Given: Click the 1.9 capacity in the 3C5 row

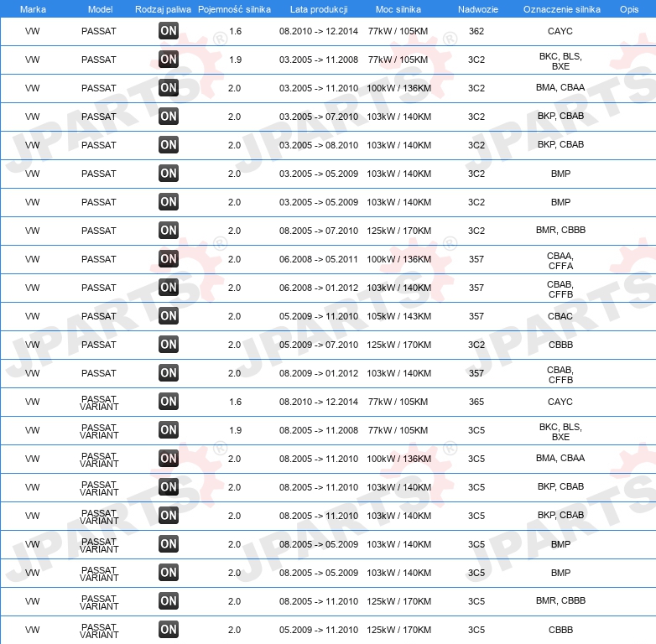Looking at the screenshot, I should click(235, 430).
